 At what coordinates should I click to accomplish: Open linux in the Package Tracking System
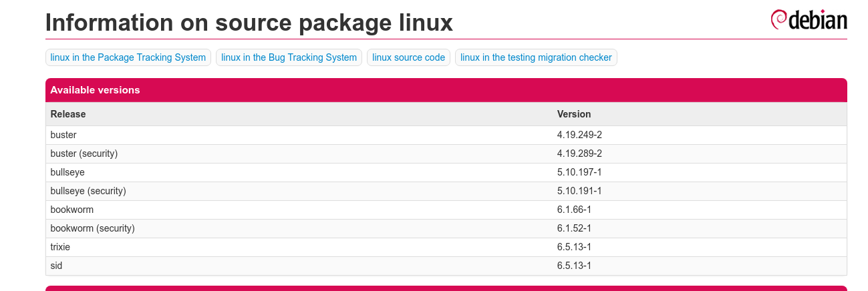[128, 57]
